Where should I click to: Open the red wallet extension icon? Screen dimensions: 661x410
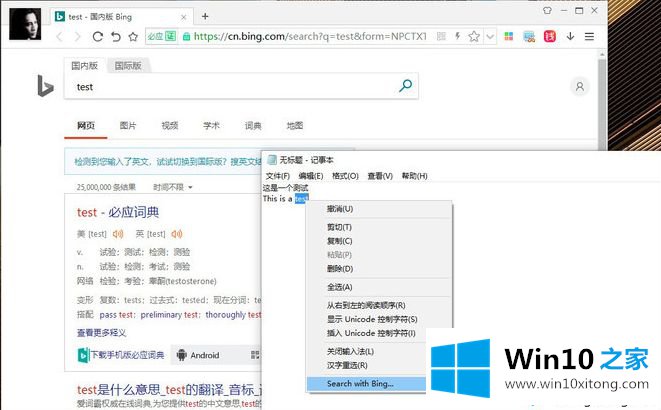(550, 37)
